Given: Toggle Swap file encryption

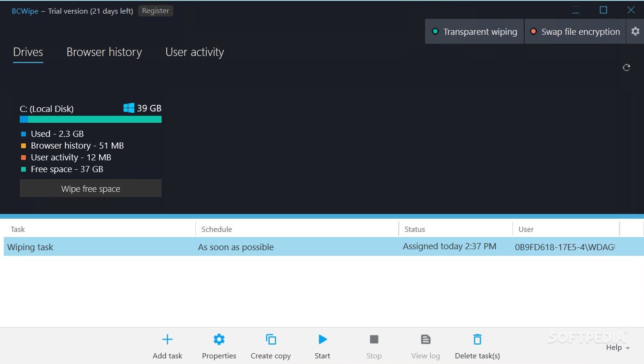Looking at the screenshot, I should pyautogui.click(x=575, y=32).
